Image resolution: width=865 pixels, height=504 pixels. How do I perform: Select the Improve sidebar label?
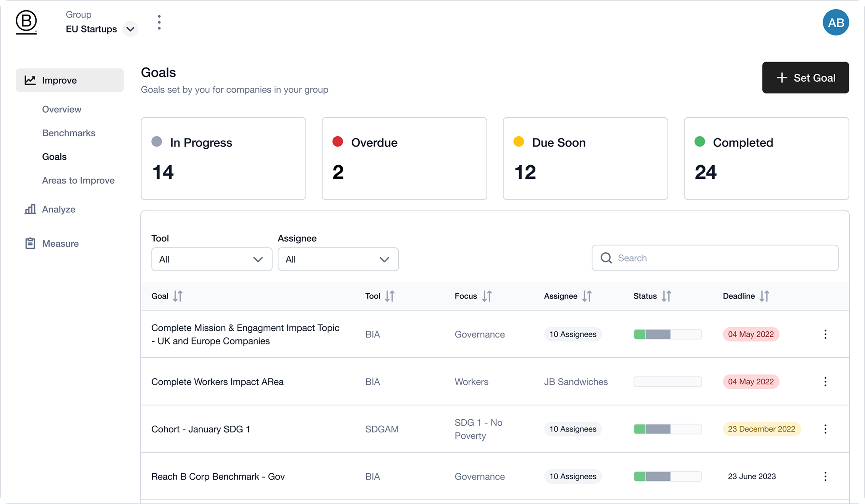click(59, 80)
